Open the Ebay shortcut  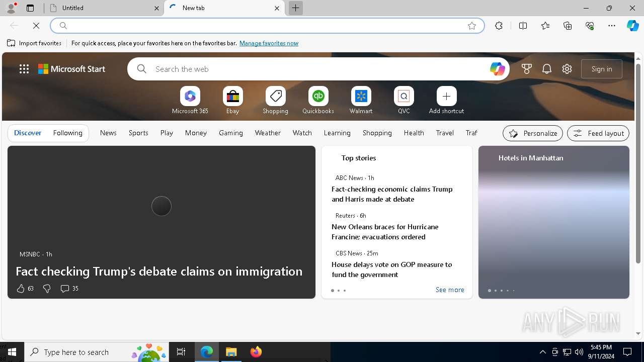(x=233, y=101)
